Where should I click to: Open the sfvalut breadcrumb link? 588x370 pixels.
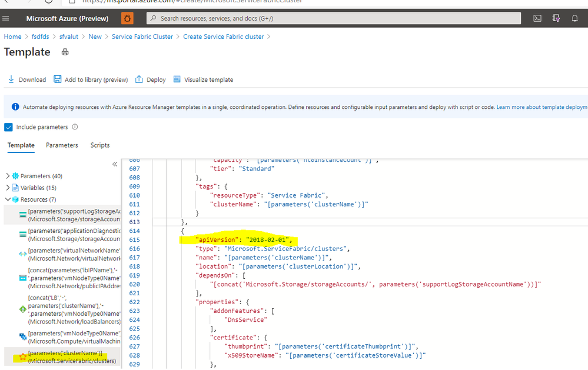click(x=69, y=36)
